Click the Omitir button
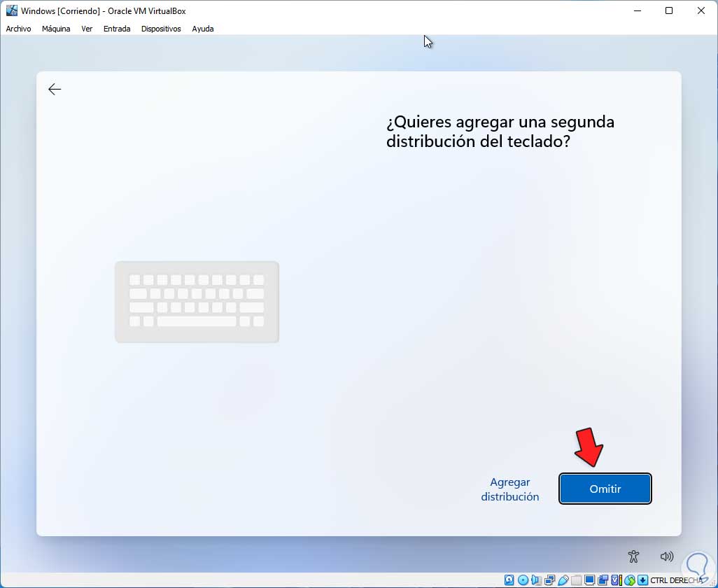This screenshot has width=718, height=588. point(605,489)
